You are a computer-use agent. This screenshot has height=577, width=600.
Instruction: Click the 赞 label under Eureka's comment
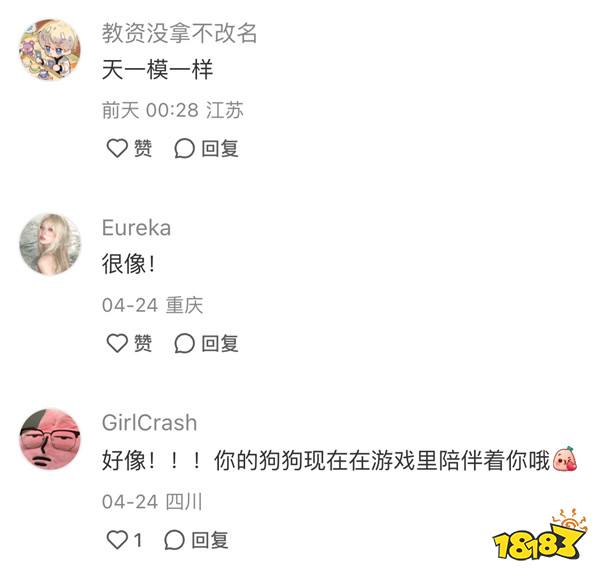pyautogui.click(x=143, y=343)
